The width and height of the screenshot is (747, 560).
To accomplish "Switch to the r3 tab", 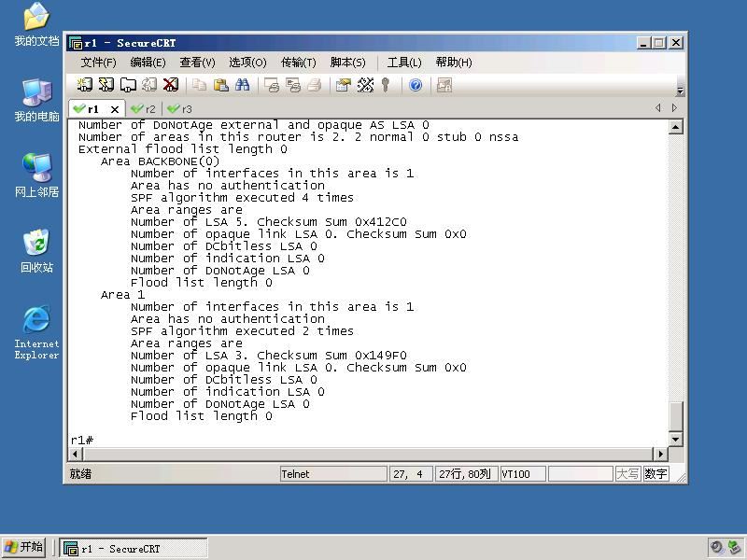I will 180,109.
